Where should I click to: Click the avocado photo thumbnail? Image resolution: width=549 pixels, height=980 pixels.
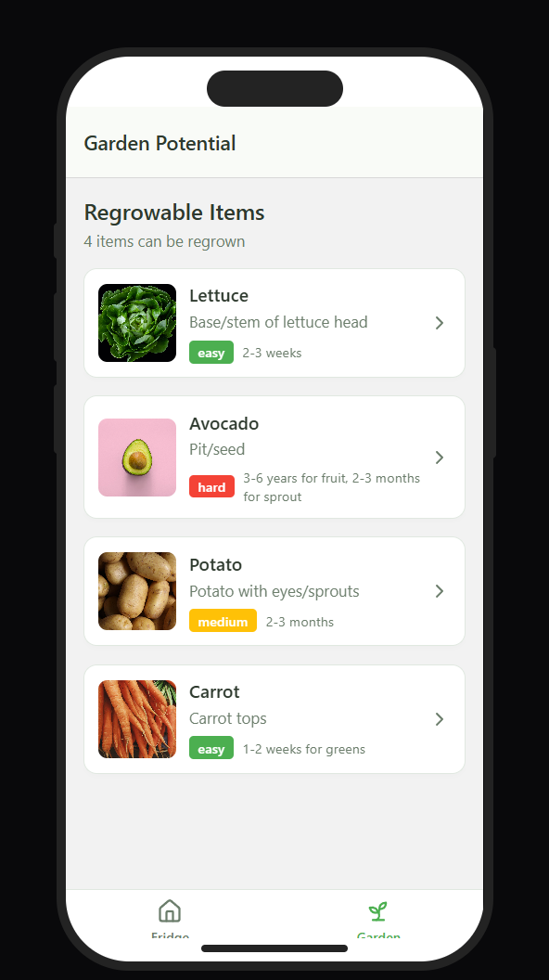click(137, 458)
